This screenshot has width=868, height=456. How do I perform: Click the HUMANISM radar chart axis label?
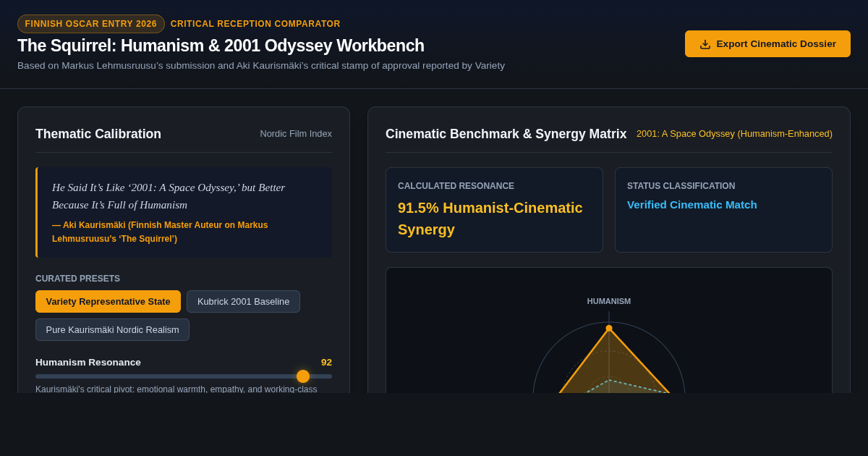point(609,301)
